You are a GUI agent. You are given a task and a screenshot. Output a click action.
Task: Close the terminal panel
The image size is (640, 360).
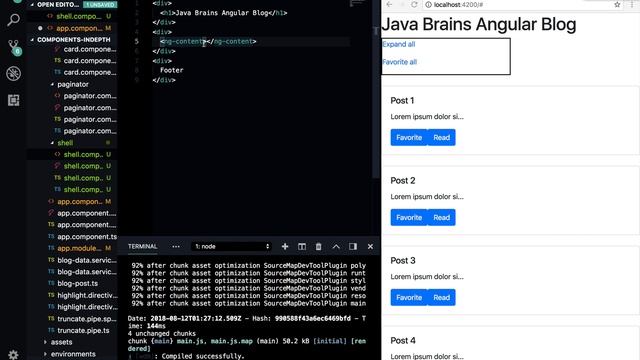pyautogui.click(x=370, y=247)
